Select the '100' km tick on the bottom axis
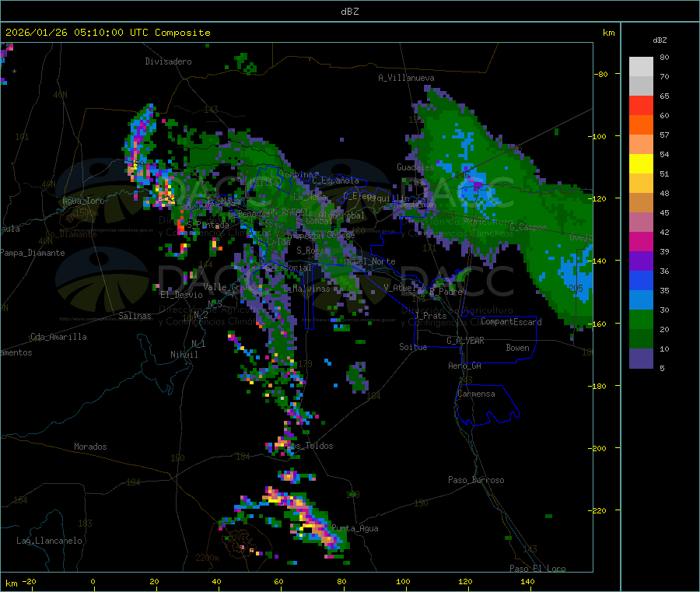 pos(403,582)
